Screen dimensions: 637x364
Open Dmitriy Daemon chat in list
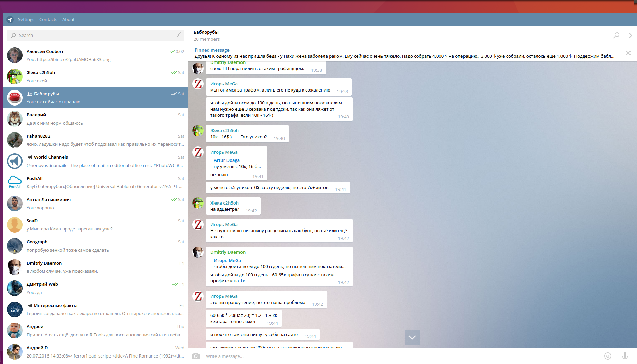[96, 267]
